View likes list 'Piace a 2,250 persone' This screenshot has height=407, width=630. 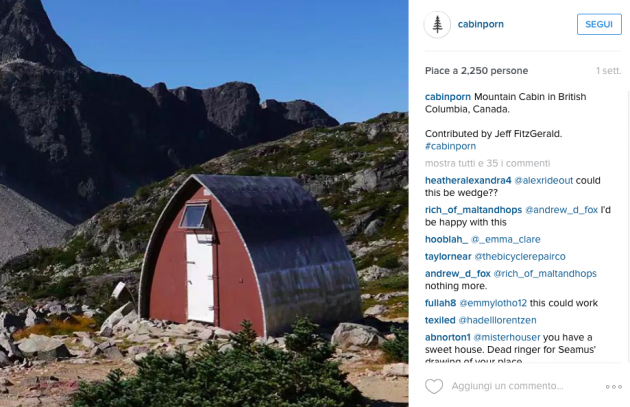click(477, 71)
